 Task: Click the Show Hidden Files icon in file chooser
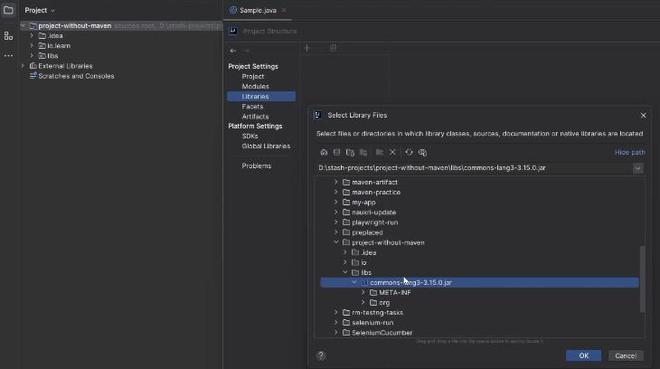pos(422,152)
